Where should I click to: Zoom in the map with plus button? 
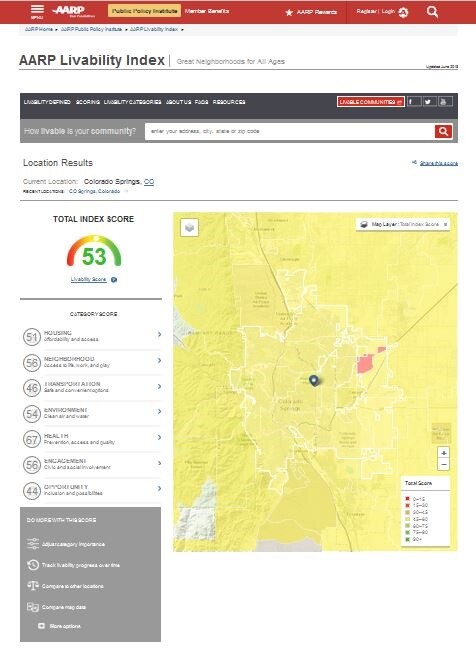444,453
